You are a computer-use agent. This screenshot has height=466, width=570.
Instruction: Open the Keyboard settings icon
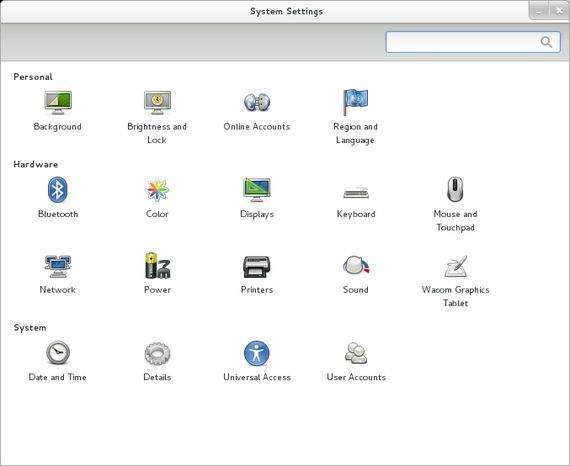click(356, 192)
